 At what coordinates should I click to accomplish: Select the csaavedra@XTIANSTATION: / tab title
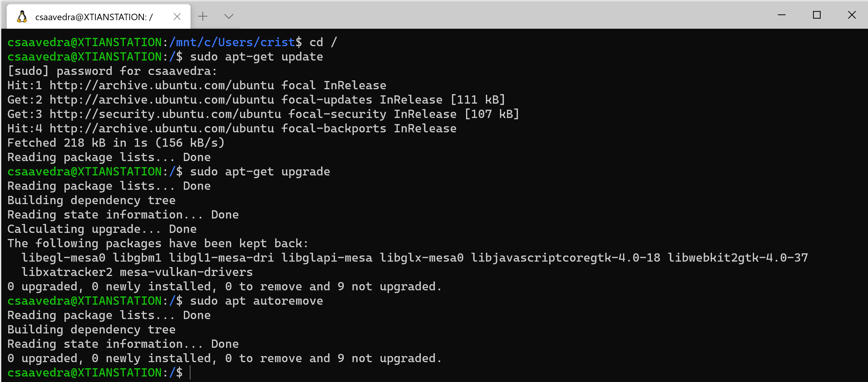click(94, 17)
